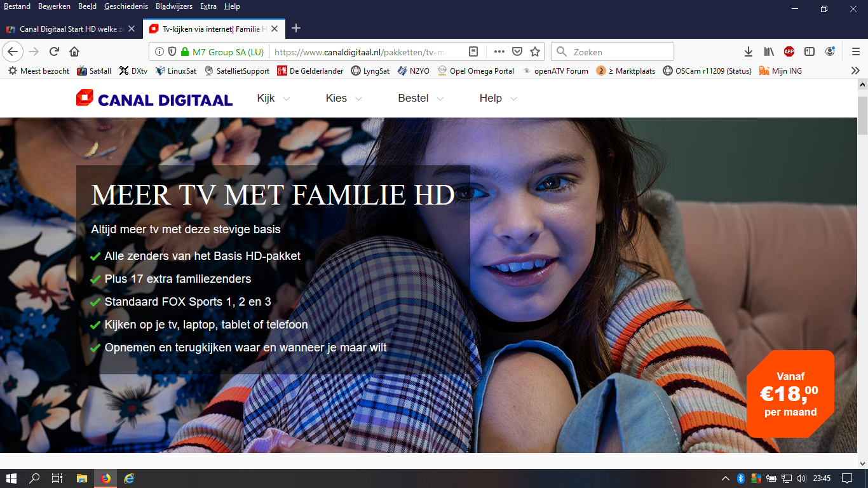Click the Canal Digitaal logo
The image size is (868, 488).
pos(154,98)
